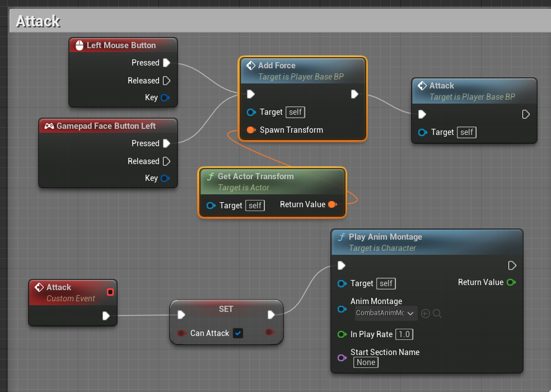The height and width of the screenshot is (392, 551).
Task: Click SET node output boolean pin
Action: coord(269,332)
